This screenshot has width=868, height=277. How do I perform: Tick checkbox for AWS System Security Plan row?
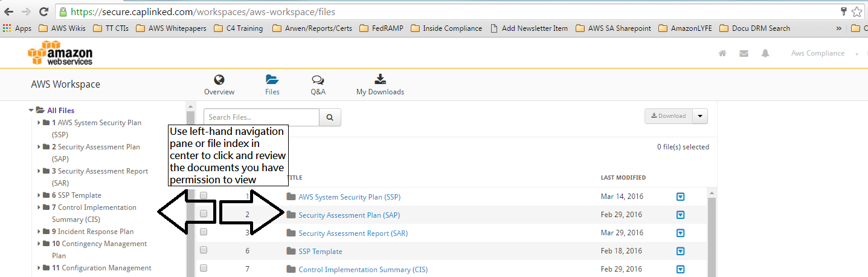pyautogui.click(x=204, y=195)
